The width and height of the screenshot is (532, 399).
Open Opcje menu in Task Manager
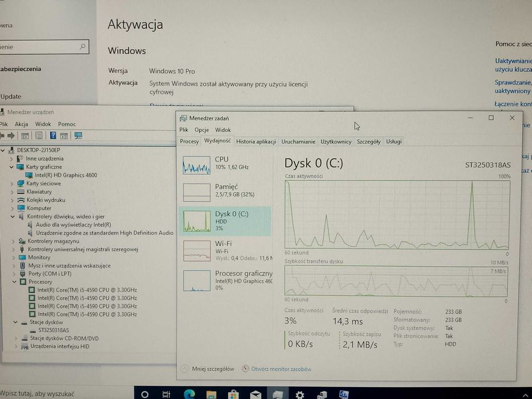(x=201, y=129)
